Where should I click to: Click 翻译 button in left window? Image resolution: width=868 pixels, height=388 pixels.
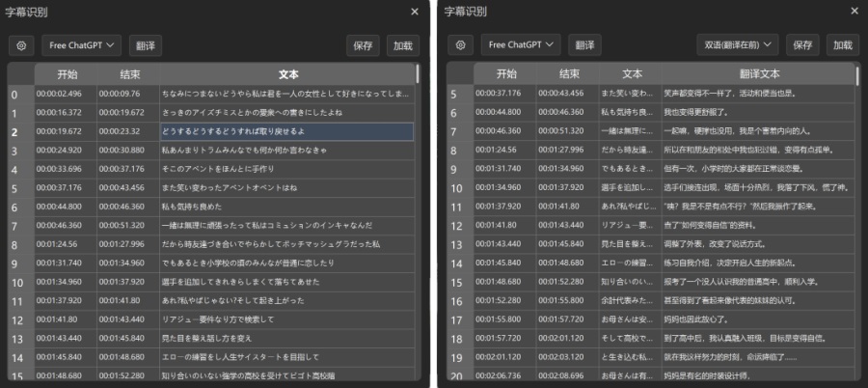(146, 45)
